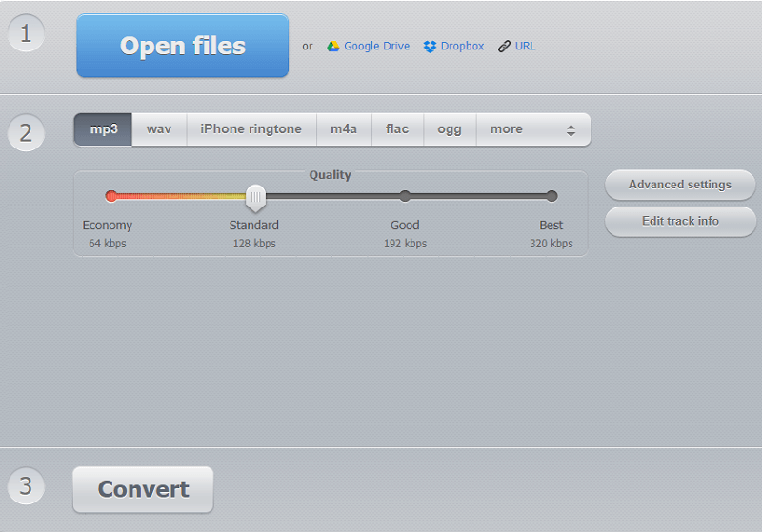Select the mp3 format tab

pos(103,129)
